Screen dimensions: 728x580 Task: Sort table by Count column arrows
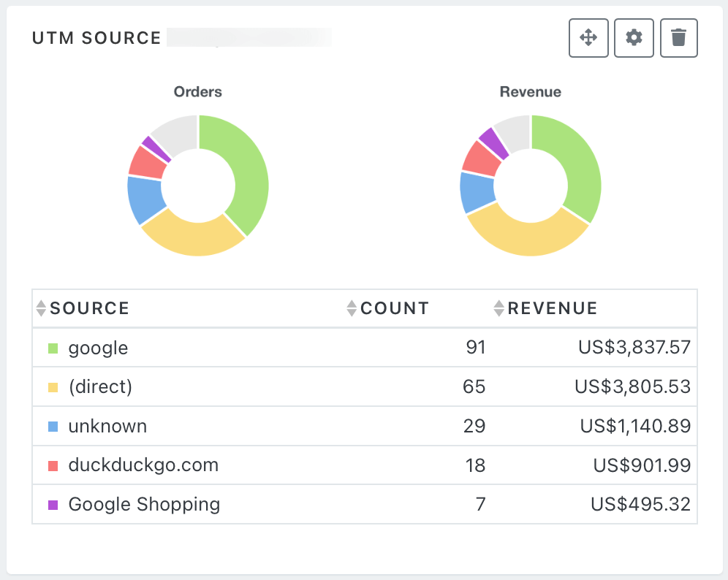(x=352, y=308)
